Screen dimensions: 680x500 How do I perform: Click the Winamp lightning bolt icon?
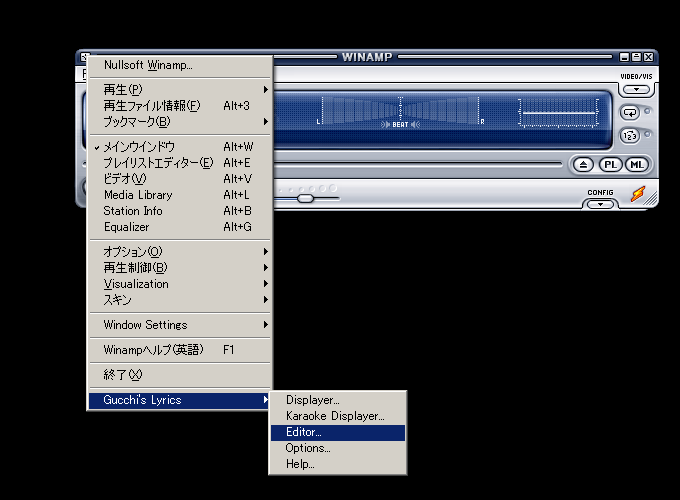638,194
